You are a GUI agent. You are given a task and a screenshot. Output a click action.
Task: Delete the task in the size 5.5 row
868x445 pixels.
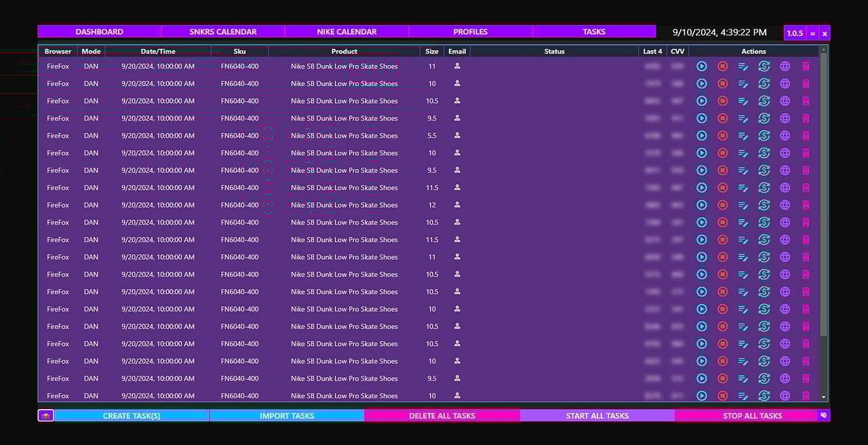(806, 136)
